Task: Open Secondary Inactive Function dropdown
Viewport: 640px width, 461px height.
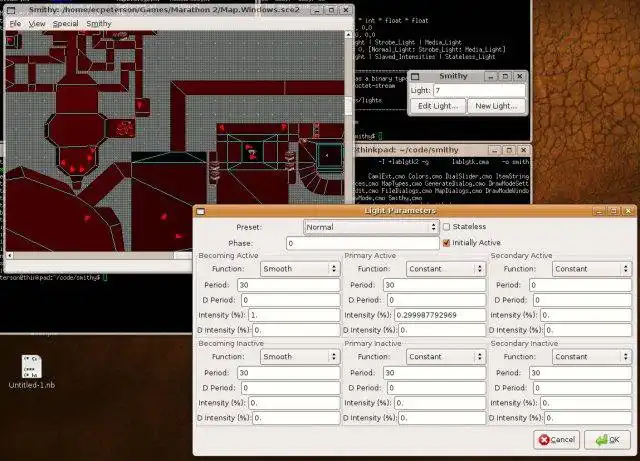Action: [591, 356]
